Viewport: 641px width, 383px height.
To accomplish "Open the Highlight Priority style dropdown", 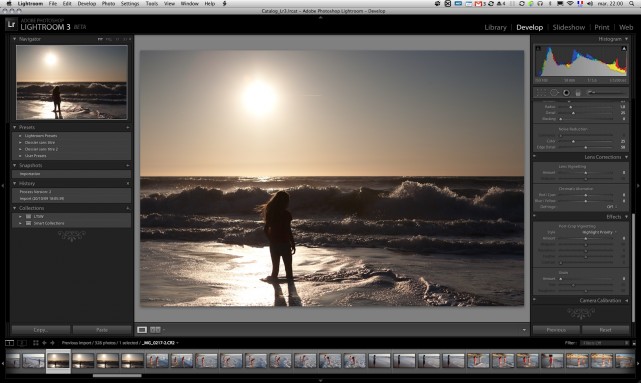I will point(598,232).
